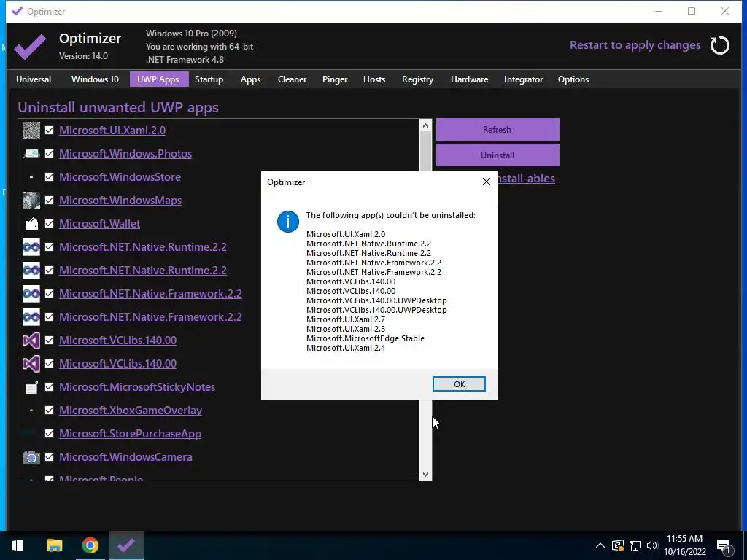Viewport: 747px width, 560px height.
Task: Open the Microsoft.XboxGameOverlay link
Action: 131,410
